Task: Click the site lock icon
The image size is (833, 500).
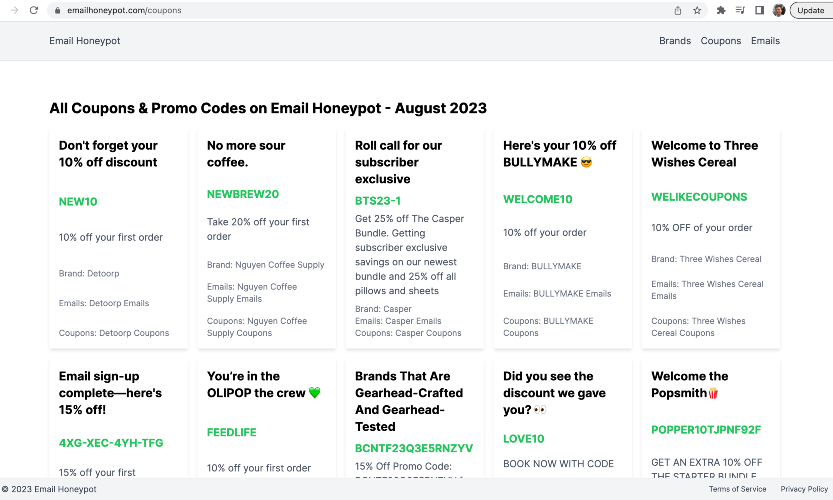Action: click(58, 10)
